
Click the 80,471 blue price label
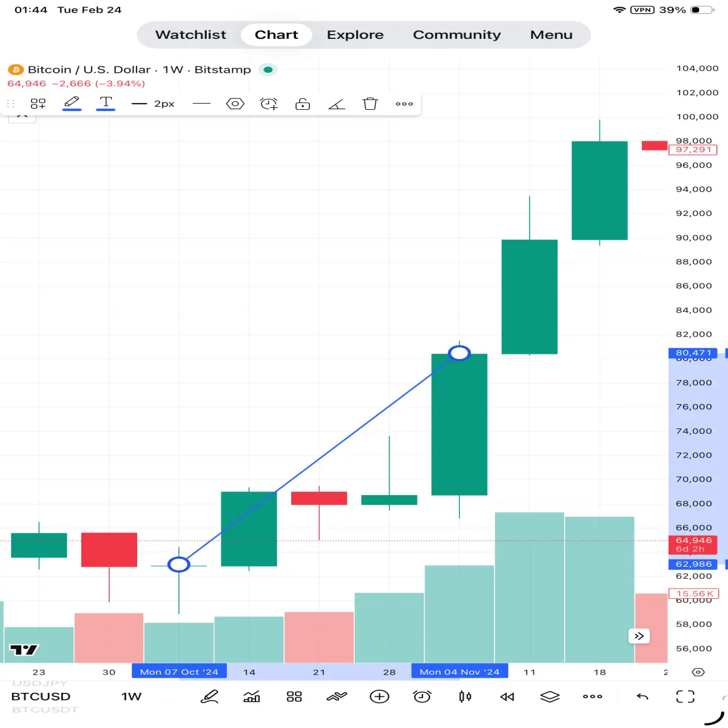[693, 352]
